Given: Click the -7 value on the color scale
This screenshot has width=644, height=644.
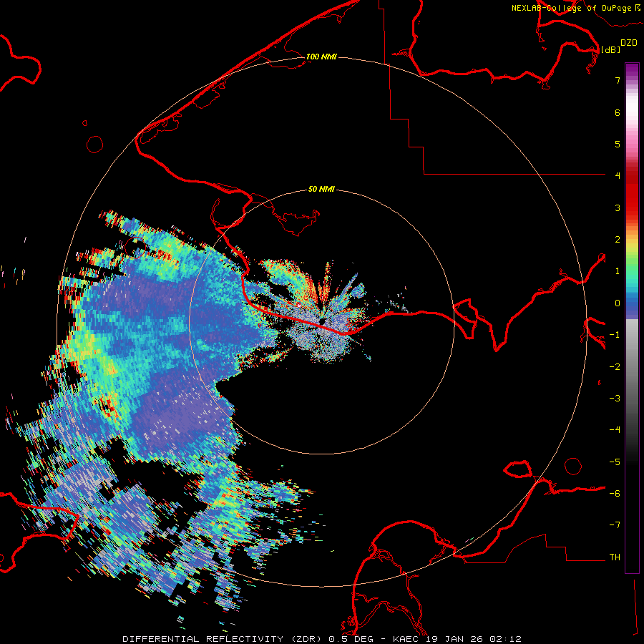Looking at the screenshot, I should coord(615,525).
